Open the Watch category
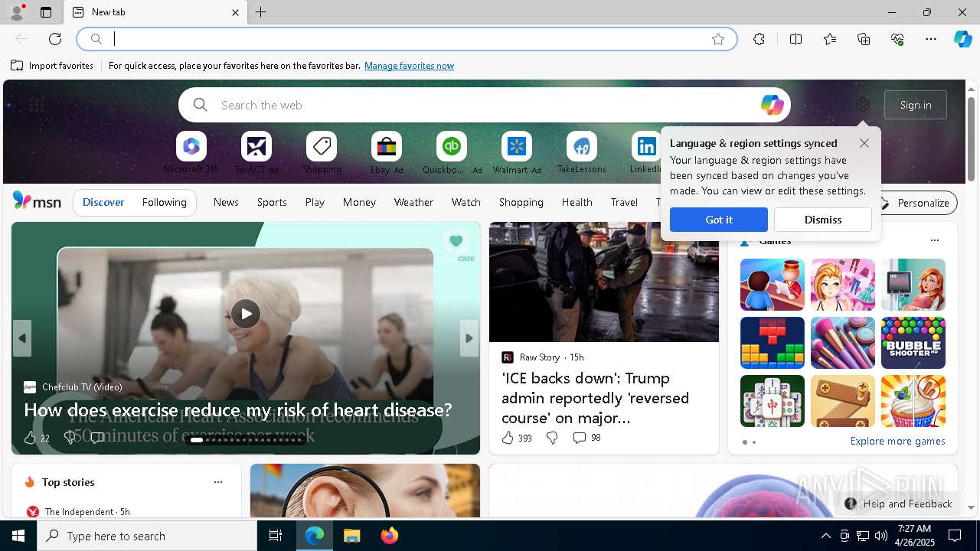 point(466,203)
